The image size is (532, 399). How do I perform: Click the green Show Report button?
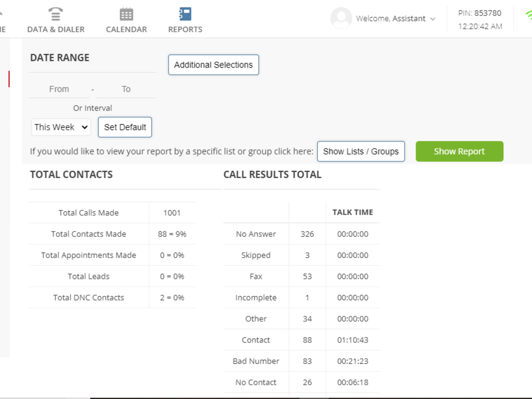pos(460,151)
